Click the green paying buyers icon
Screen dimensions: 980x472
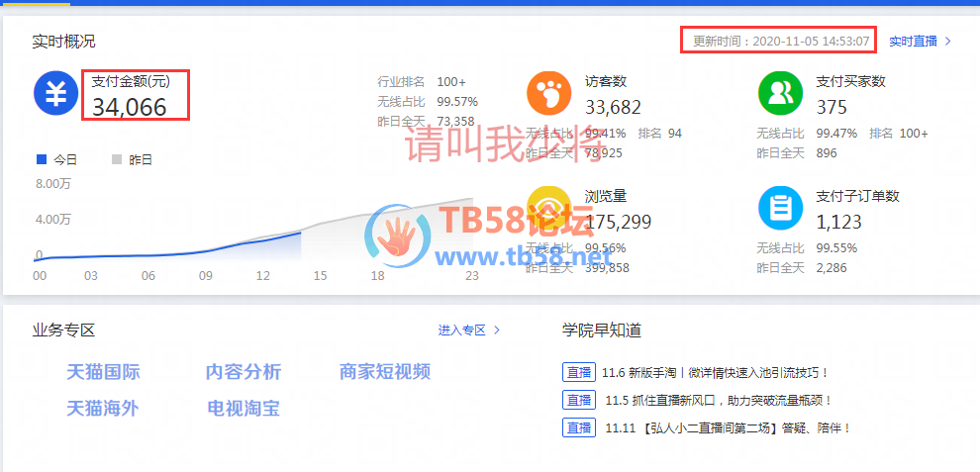tap(779, 93)
